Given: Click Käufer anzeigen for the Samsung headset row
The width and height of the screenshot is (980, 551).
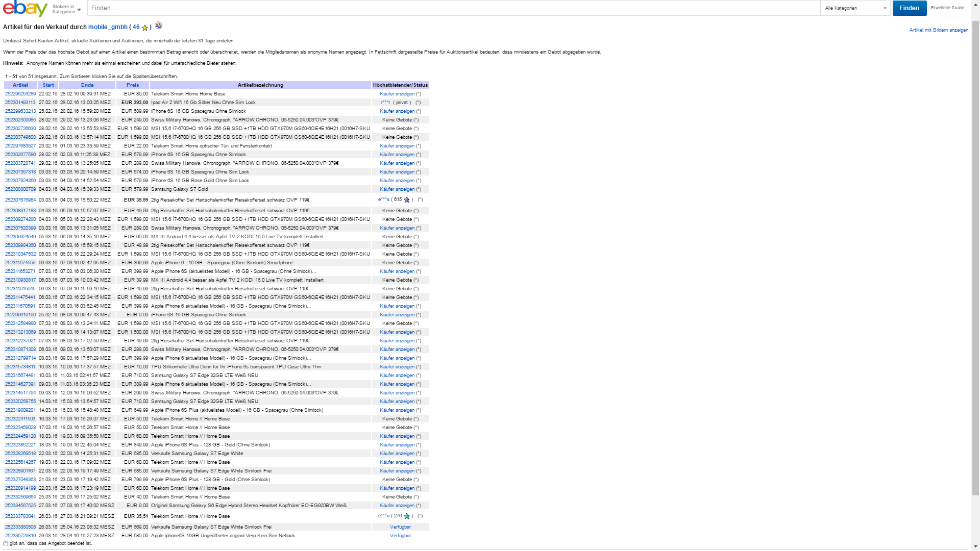Looking at the screenshot, I should pyautogui.click(x=397, y=506).
